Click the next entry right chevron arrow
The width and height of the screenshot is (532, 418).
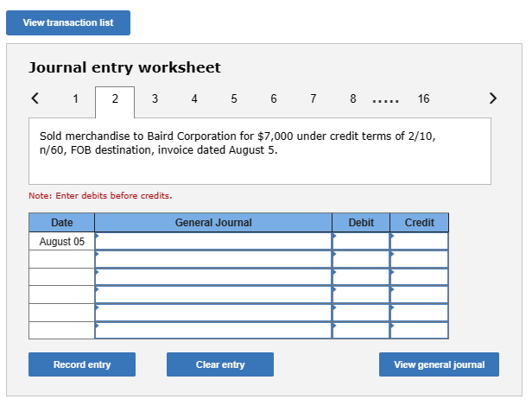coord(493,98)
